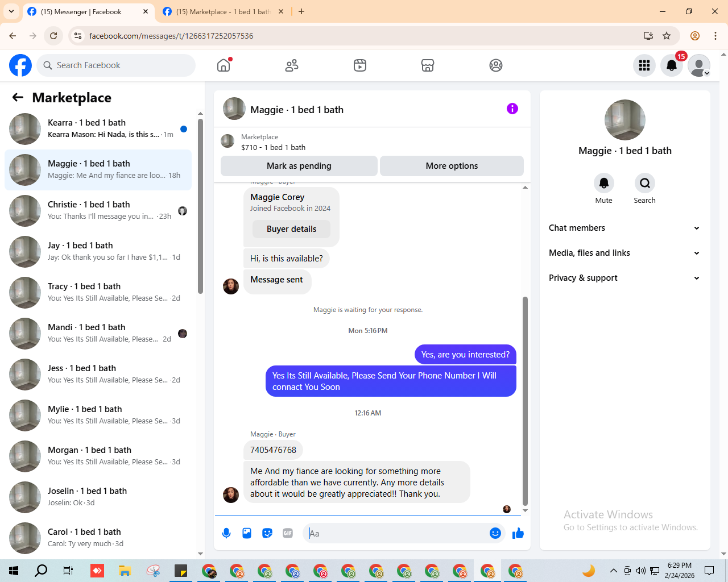
Task: Click the voice clip microphone icon
Action: coord(226,533)
